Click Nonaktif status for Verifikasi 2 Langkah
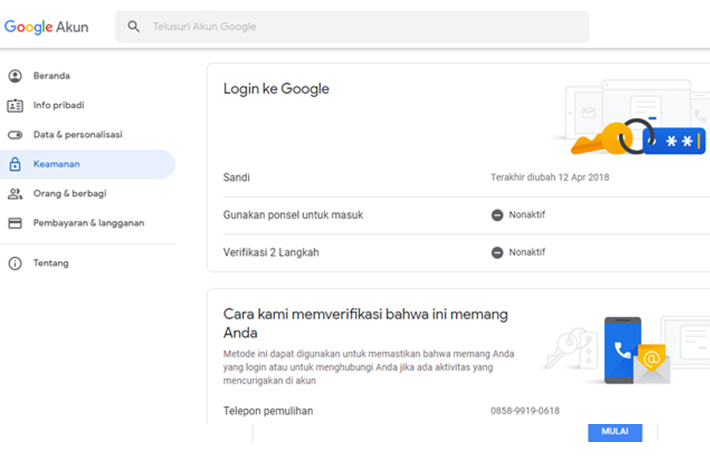This screenshot has height=473, width=710. [518, 253]
